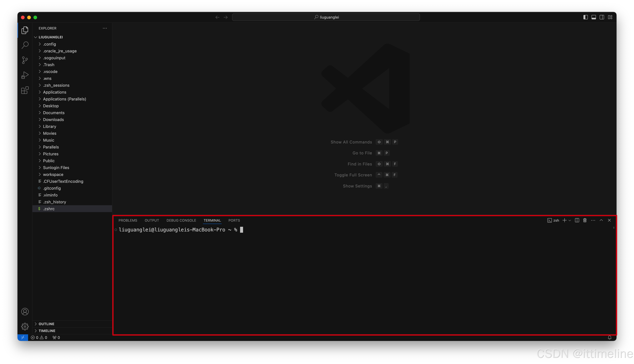Open the new terminal launch profile dropdown
The image size is (634, 364).
(570, 221)
